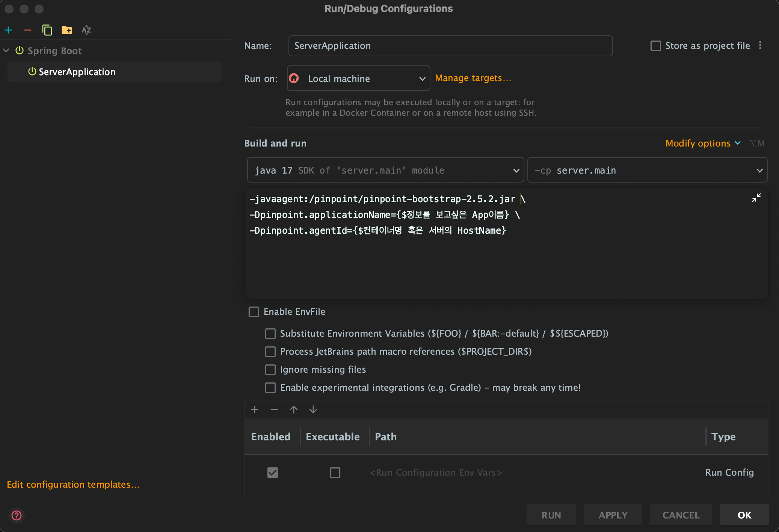Screen dimensions: 779x532
Task: Click the remove configuration minus icon
Action: pyautogui.click(x=28, y=30)
